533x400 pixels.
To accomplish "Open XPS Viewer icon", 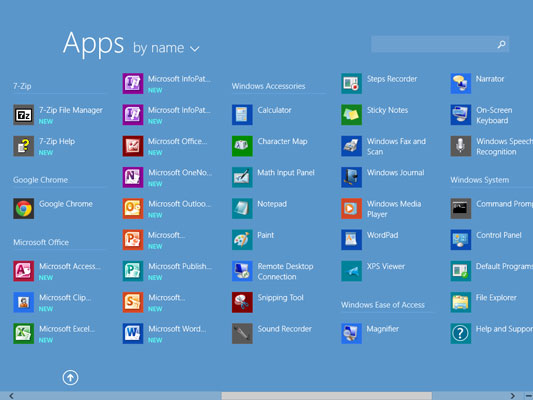I will [x=351, y=271].
